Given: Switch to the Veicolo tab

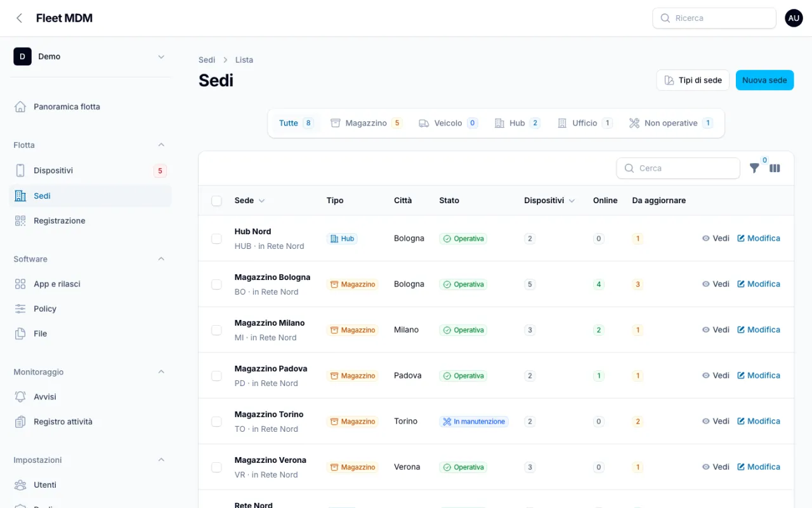Looking at the screenshot, I should pos(448,123).
